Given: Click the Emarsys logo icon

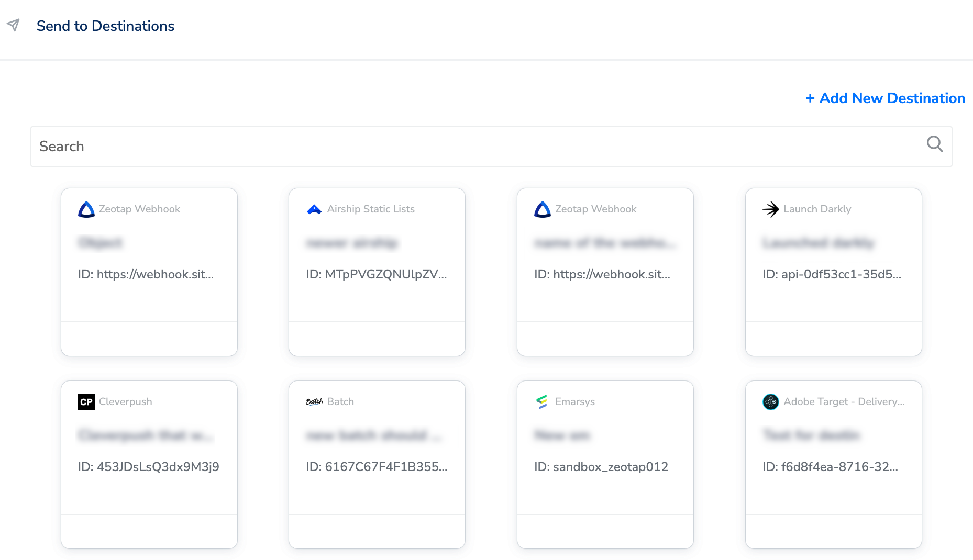Looking at the screenshot, I should tap(542, 402).
